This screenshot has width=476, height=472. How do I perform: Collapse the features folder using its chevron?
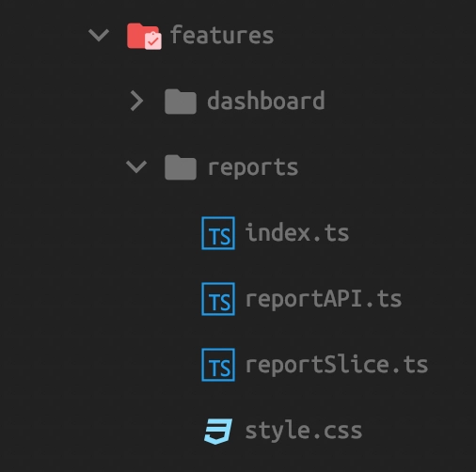pyautogui.click(x=99, y=35)
